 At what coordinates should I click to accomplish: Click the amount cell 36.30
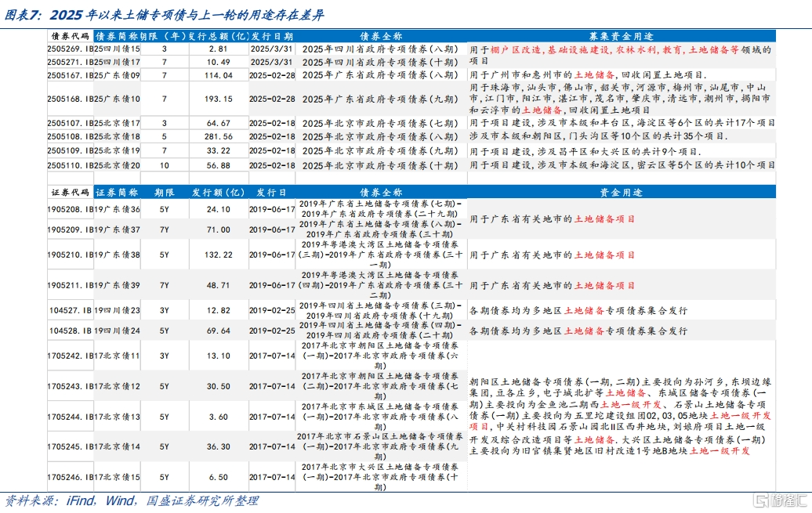coord(219,446)
